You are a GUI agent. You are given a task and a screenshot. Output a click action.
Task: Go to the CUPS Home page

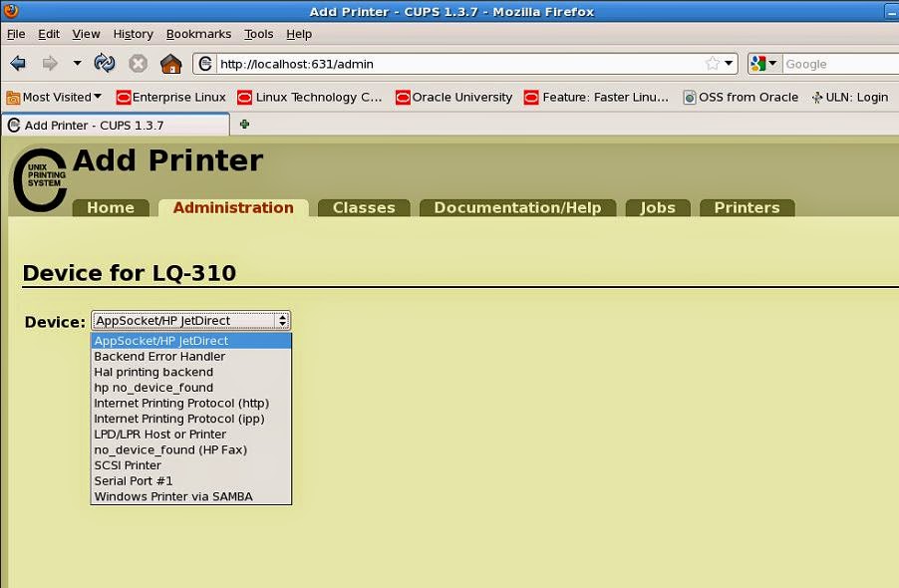(x=111, y=207)
